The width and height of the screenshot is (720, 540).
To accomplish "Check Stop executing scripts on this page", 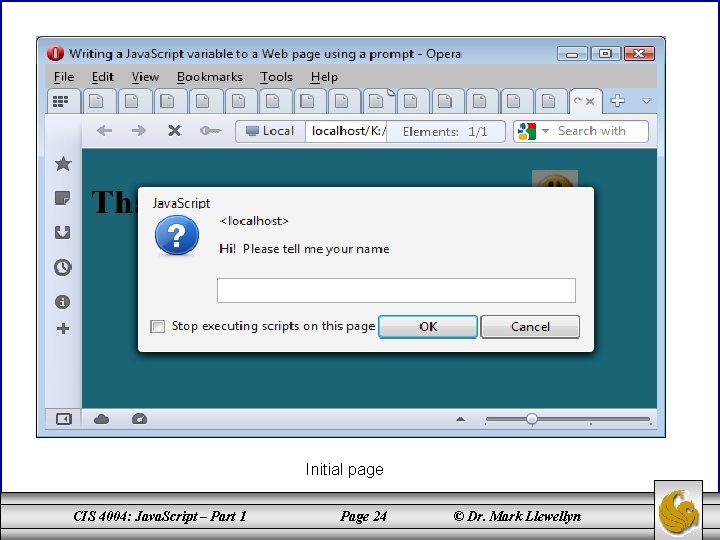I will [158, 326].
